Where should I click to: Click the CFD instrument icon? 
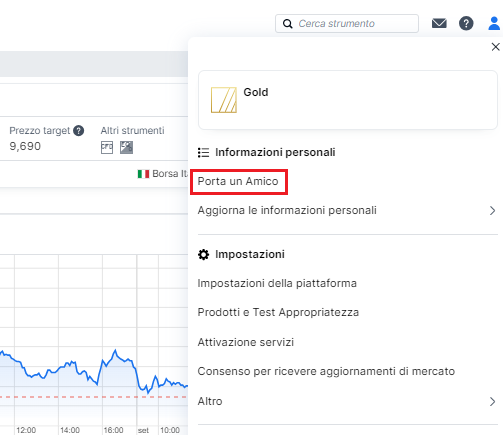[107, 147]
